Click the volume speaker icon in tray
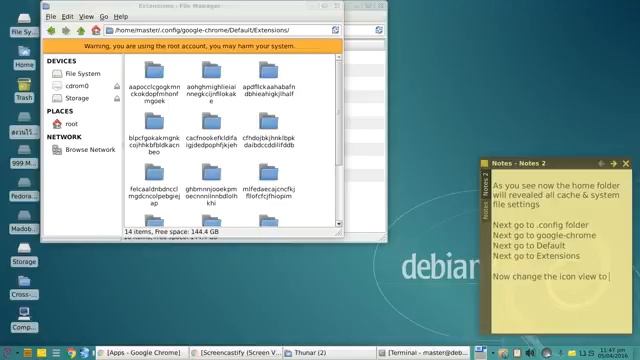The image size is (640, 360). click(531, 353)
